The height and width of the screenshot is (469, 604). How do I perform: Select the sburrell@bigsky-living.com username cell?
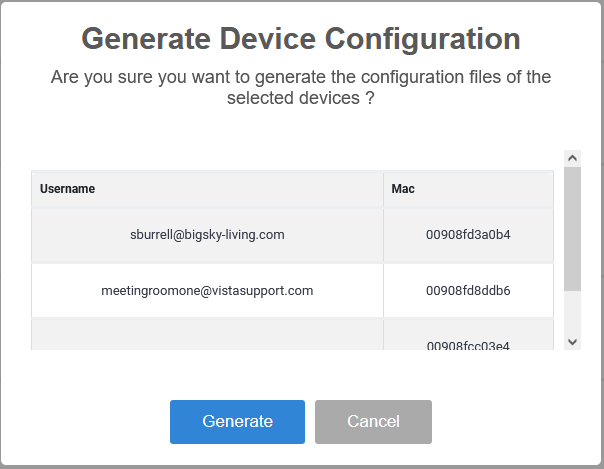click(207, 235)
